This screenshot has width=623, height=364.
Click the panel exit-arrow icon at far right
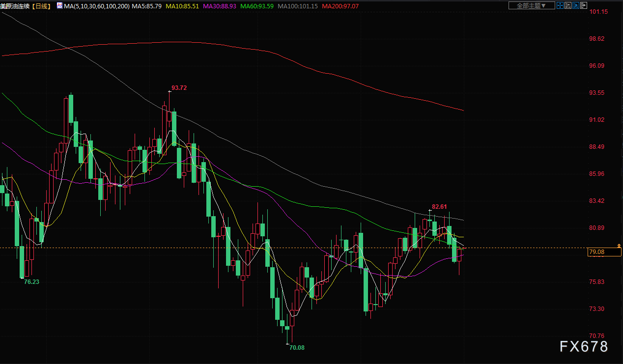tap(584, 5)
